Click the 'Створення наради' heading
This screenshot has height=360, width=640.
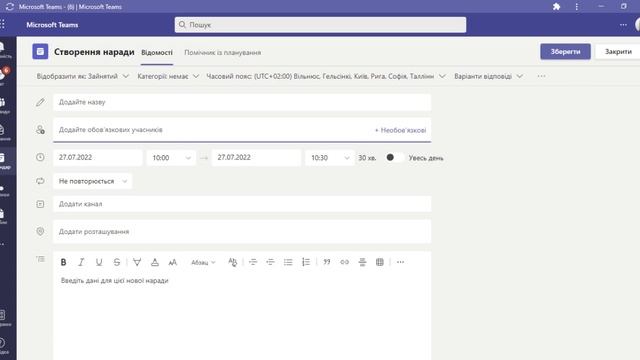(94, 52)
